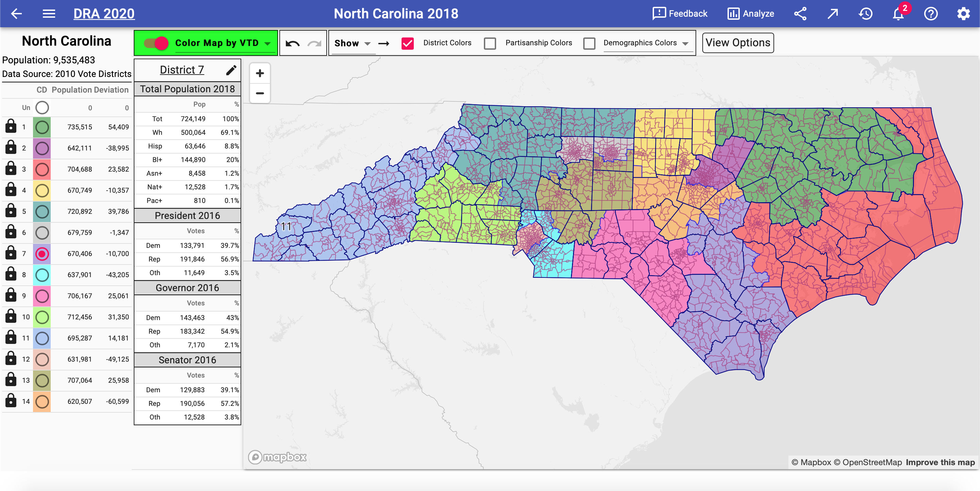Image resolution: width=980 pixels, height=491 pixels.
Task: Expand the Demographics Colors dropdown arrow
Action: 685,43
